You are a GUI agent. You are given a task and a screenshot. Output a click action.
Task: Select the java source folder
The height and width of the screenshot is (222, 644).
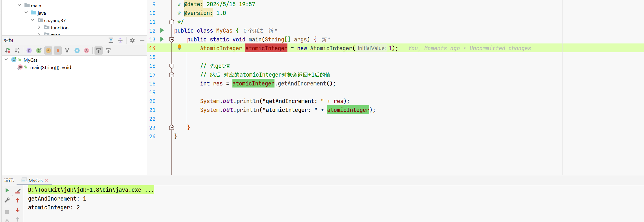pyautogui.click(x=41, y=13)
